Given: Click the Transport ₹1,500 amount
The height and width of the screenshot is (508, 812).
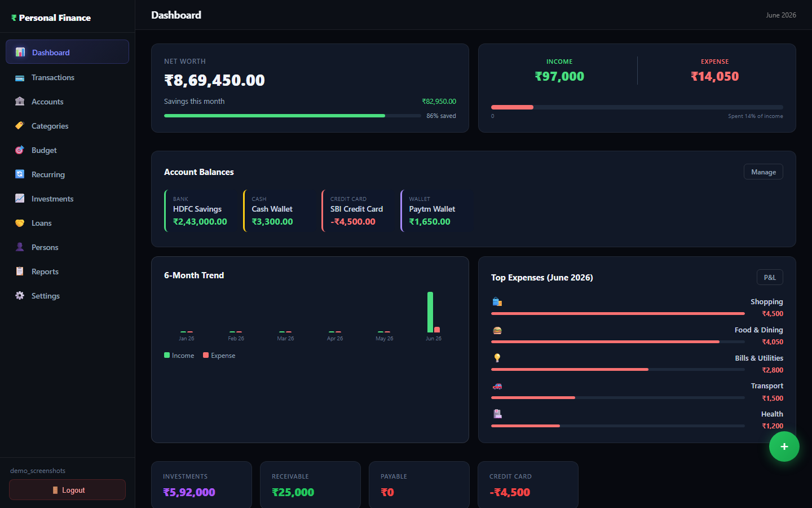Looking at the screenshot, I should pyautogui.click(x=773, y=398).
